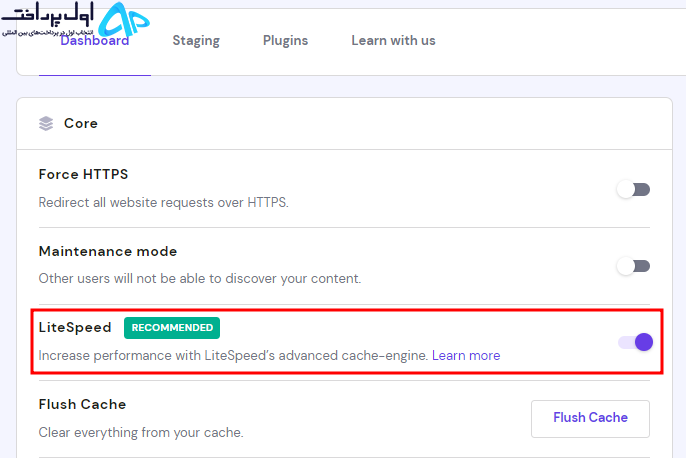Open the Plugins tab

point(285,41)
